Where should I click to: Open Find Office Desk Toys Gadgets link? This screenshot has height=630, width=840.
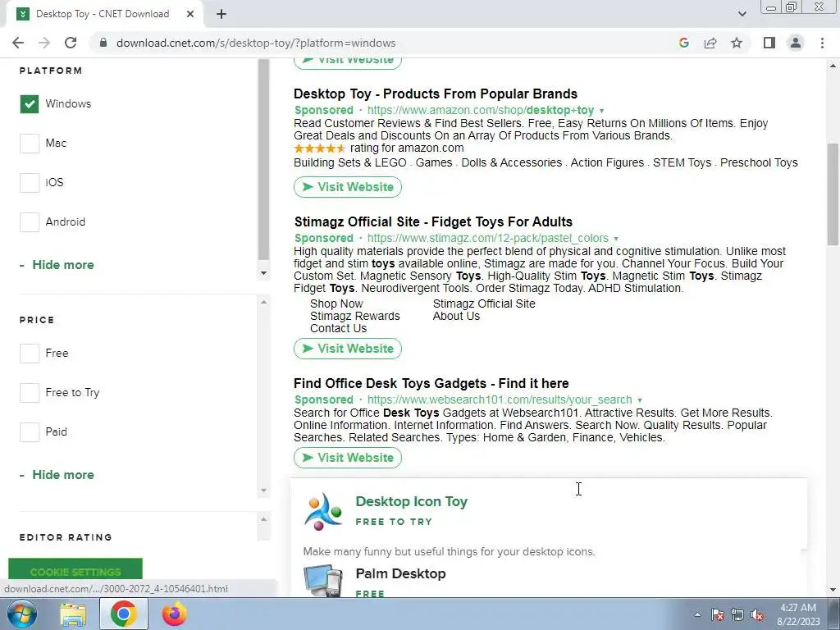[x=431, y=384]
